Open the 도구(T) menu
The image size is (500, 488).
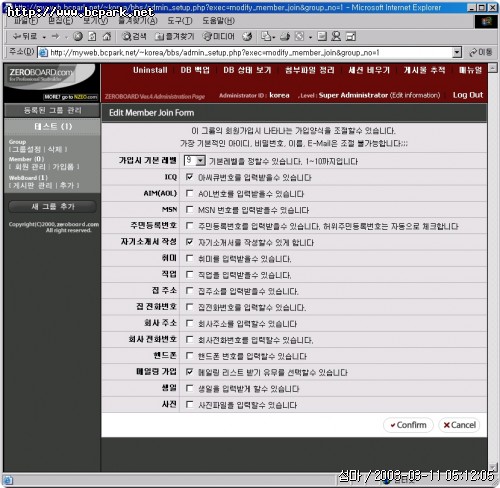pyautogui.click(x=180, y=21)
